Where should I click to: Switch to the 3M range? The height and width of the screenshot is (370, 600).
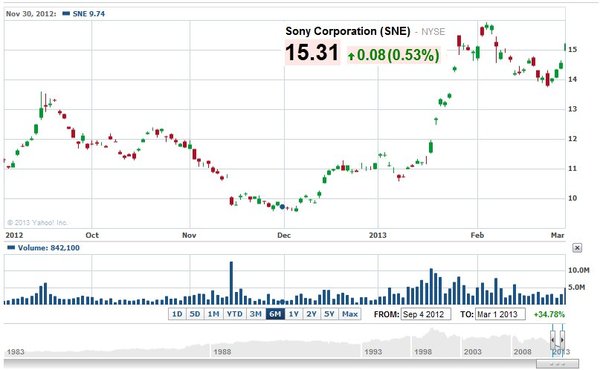pos(256,314)
